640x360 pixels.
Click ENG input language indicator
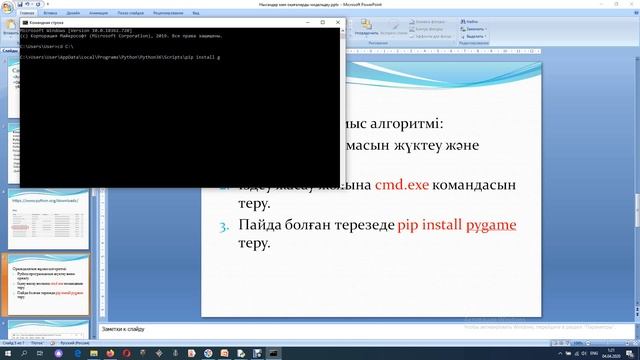(594, 353)
